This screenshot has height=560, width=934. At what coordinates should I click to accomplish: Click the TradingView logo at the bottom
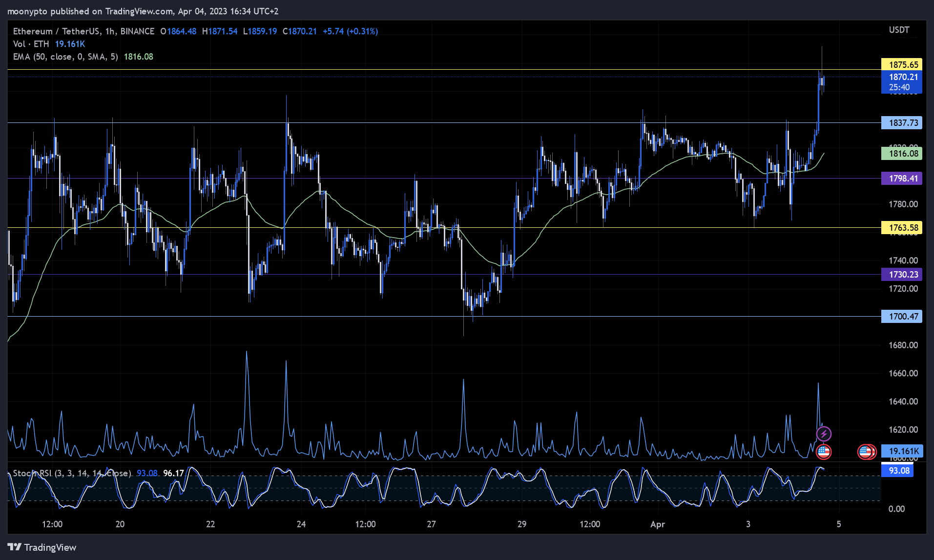pyautogui.click(x=42, y=547)
